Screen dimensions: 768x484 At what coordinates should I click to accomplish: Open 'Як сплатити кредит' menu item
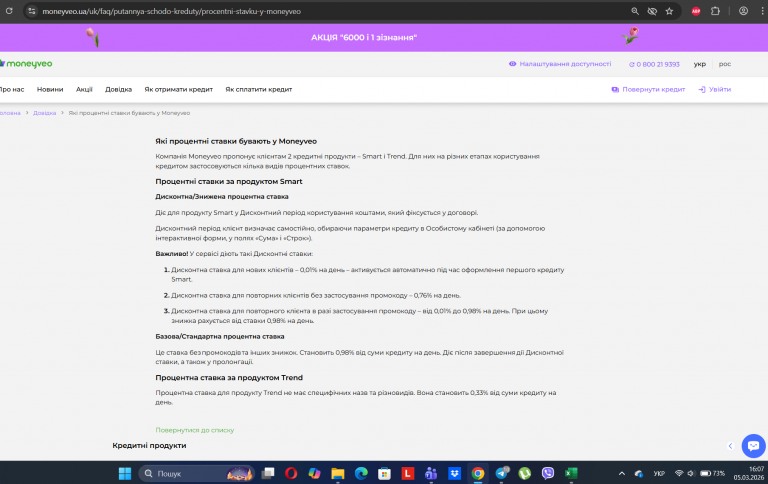click(259, 89)
